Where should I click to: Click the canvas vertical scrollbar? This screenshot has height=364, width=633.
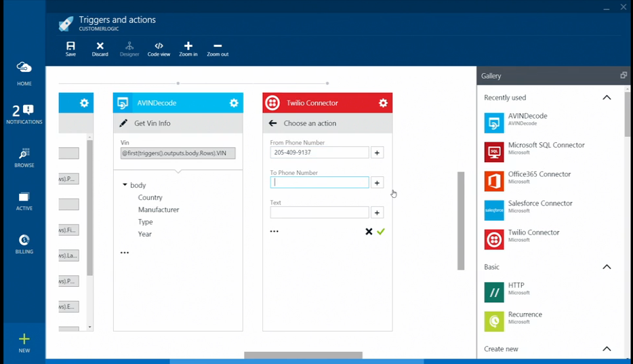pyautogui.click(x=461, y=220)
